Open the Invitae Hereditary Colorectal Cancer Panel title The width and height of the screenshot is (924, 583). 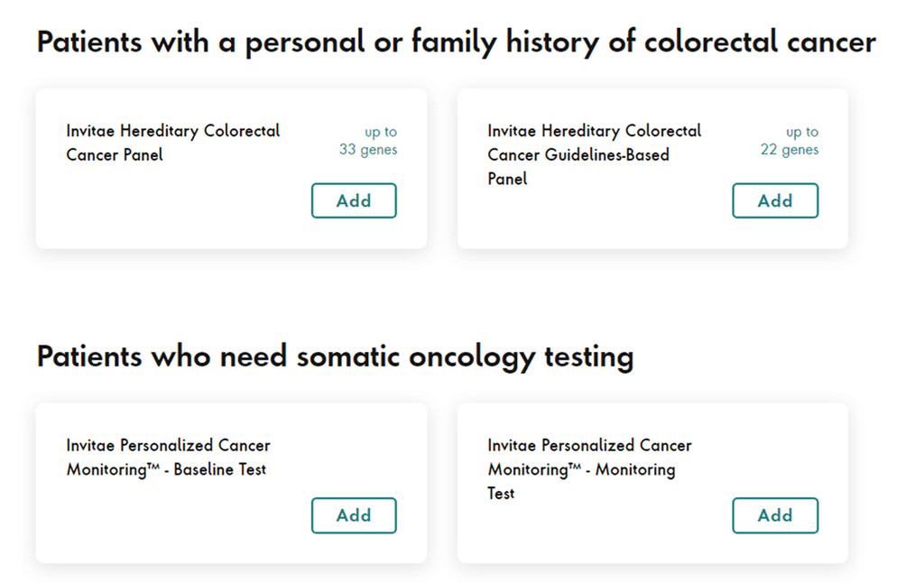tap(171, 143)
